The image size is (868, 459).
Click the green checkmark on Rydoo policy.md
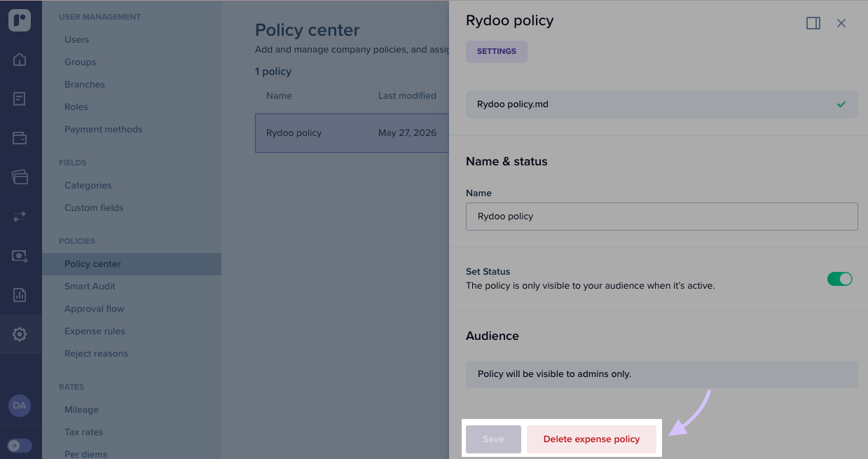point(841,104)
